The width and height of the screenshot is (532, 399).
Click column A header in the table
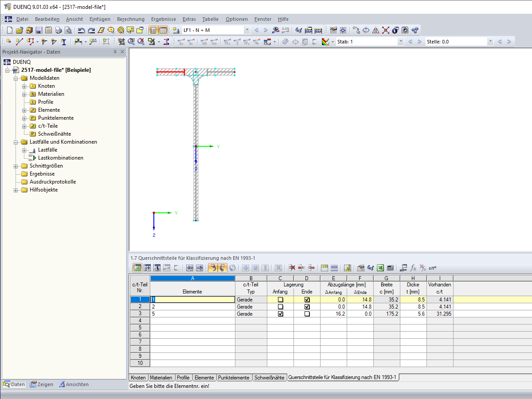[x=192, y=278]
